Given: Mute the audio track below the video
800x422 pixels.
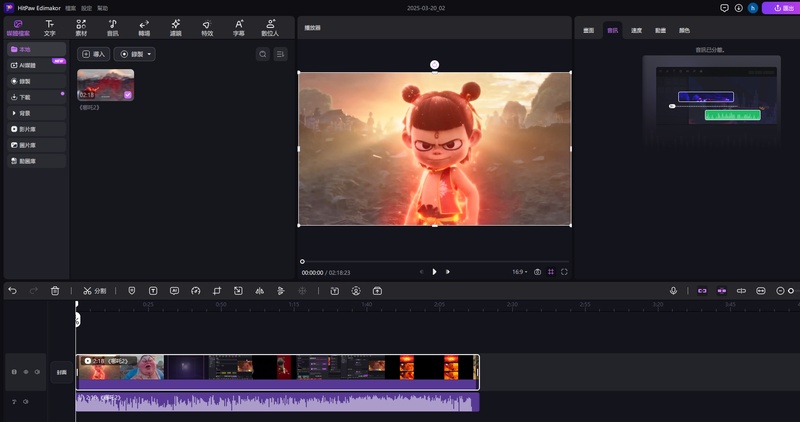Looking at the screenshot, I should point(25,401).
